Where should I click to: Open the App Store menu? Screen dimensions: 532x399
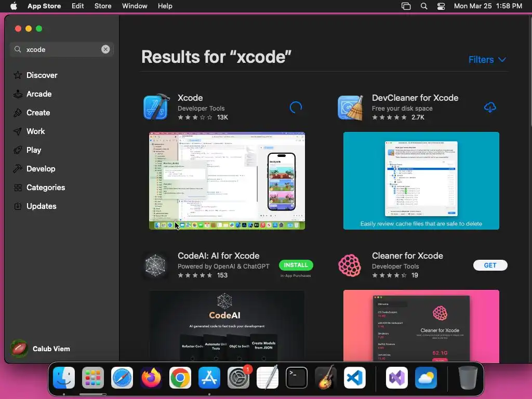pyautogui.click(x=44, y=6)
